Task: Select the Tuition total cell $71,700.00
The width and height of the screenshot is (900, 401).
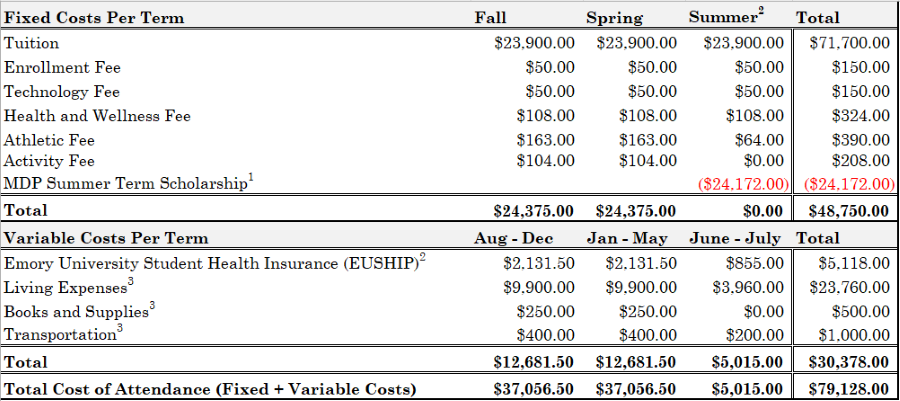Action: (x=850, y=43)
